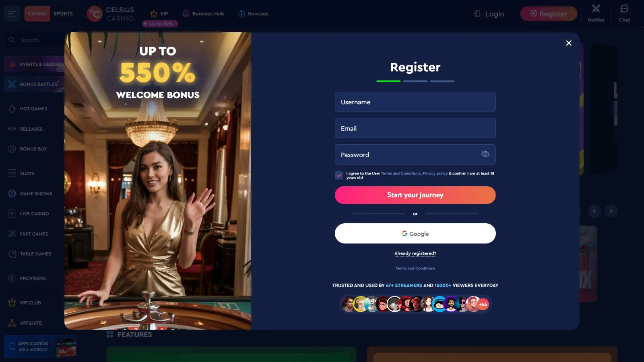This screenshot has width=644, height=362.
Task: Click the Hot Games flame icon
Action: [x=12, y=109]
